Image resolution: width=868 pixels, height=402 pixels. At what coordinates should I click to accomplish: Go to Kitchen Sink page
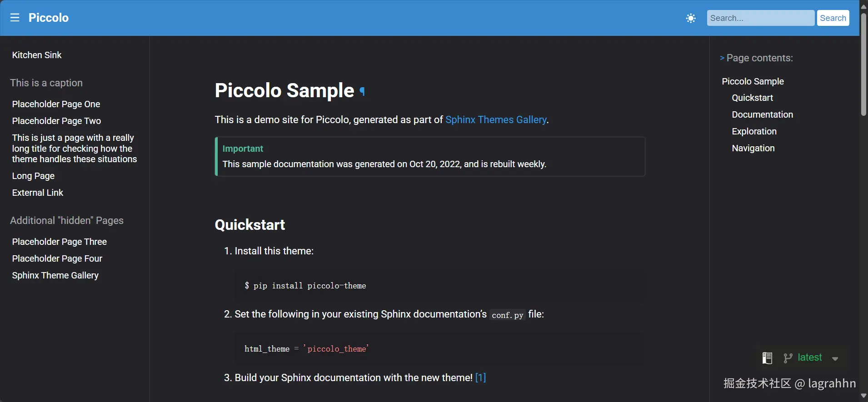tap(37, 55)
